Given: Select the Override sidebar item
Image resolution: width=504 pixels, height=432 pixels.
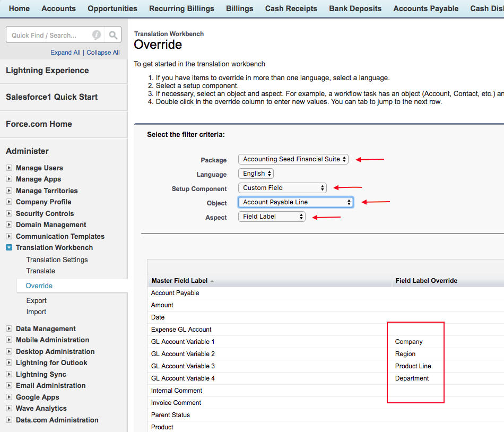Looking at the screenshot, I should pyautogui.click(x=39, y=286).
